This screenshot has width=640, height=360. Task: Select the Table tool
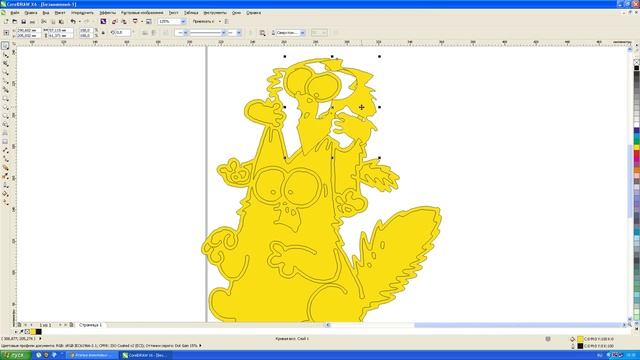(5, 142)
